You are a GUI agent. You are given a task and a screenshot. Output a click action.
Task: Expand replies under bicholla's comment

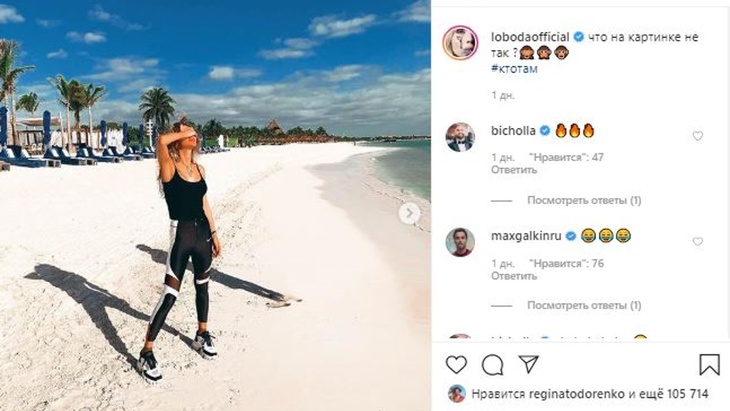[584, 201]
